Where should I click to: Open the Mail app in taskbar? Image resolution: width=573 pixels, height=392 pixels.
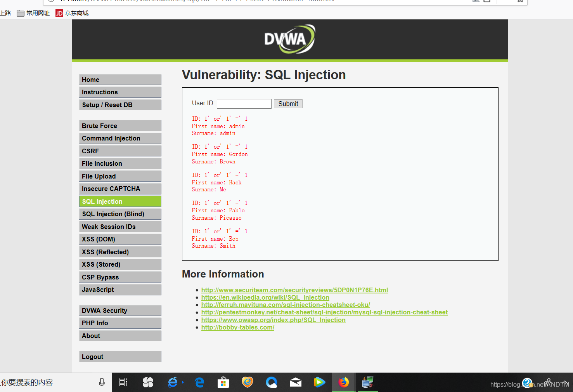tap(296, 383)
